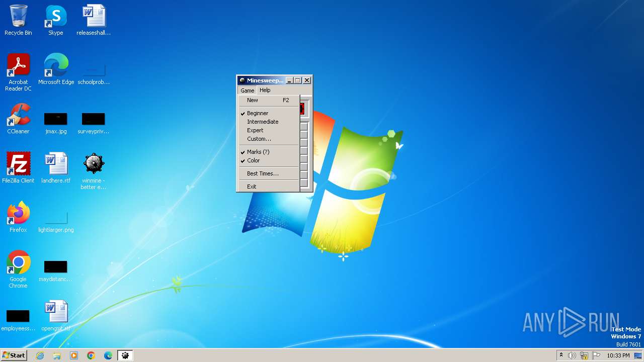The image size is (644, 362).
Task: Select the surveypriv file icon
Action: [x=94, y=123]
